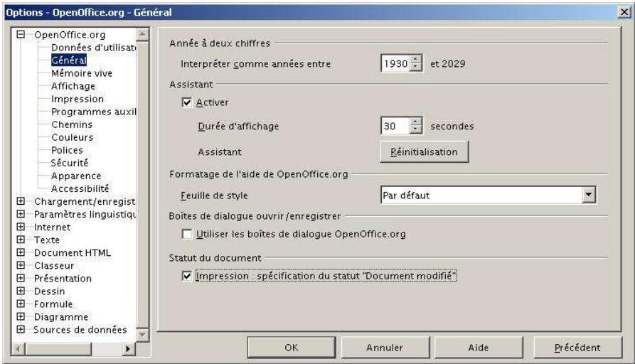Click the Annuler button

click(385, 348)
